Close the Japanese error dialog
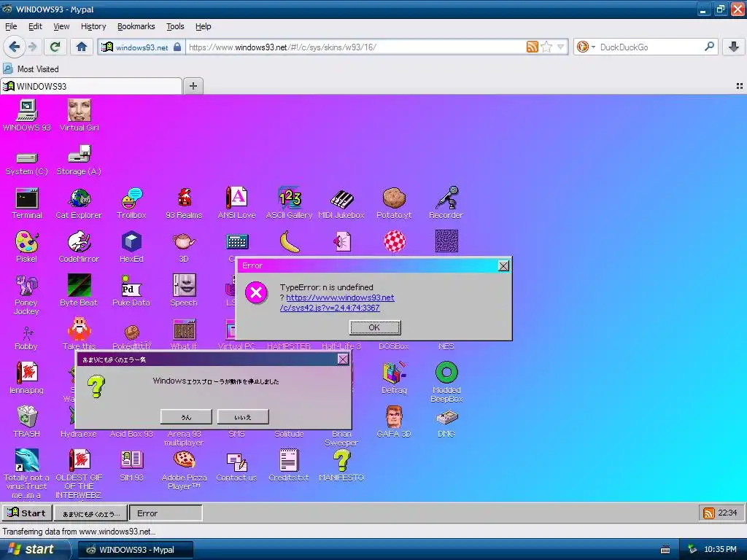 click(343, 359)
